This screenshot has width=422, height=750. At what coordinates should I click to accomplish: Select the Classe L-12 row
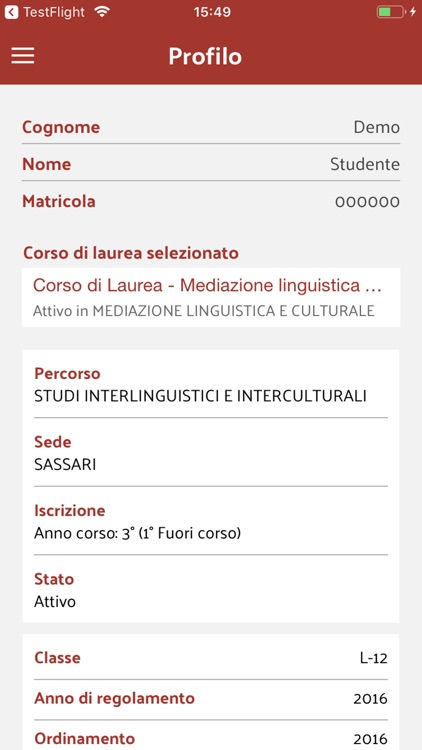(x=211, y=658)
